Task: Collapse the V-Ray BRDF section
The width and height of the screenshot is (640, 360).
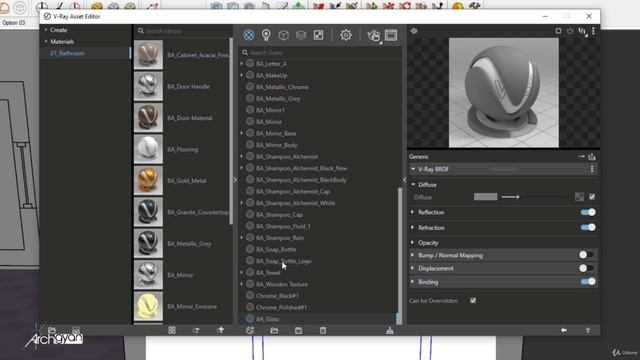Action: tap(413, 169)
